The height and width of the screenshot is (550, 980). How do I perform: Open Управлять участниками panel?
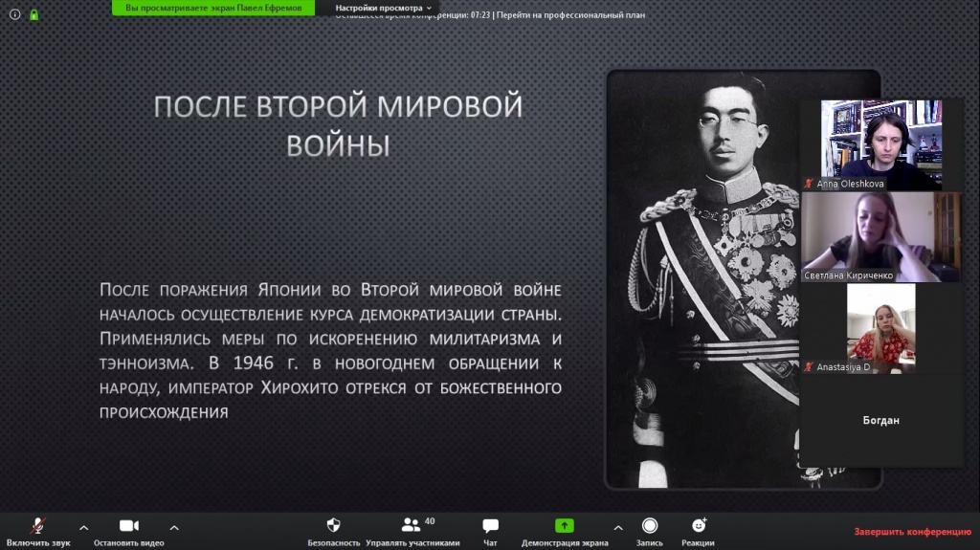coord(411,526)
